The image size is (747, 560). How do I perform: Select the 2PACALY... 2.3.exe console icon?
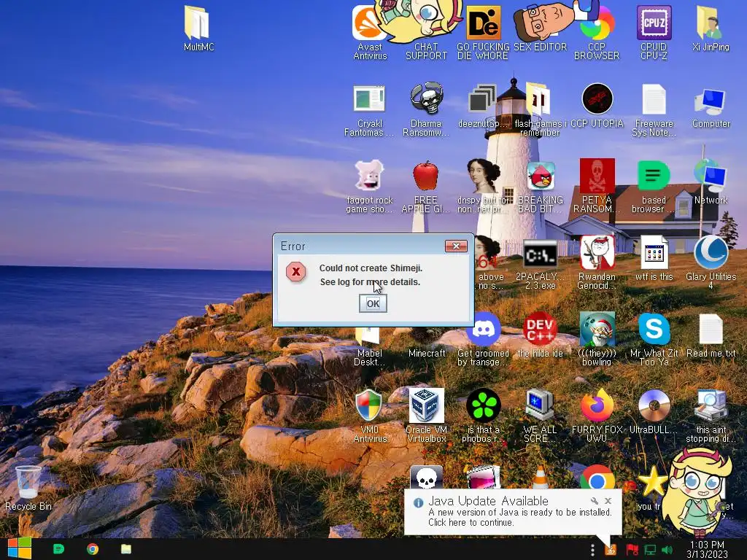tap(541, 265)
